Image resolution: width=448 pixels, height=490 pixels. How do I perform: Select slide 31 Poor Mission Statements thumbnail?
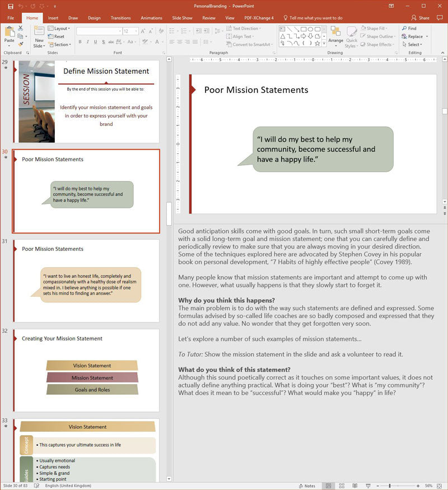[x=86, y=281]
